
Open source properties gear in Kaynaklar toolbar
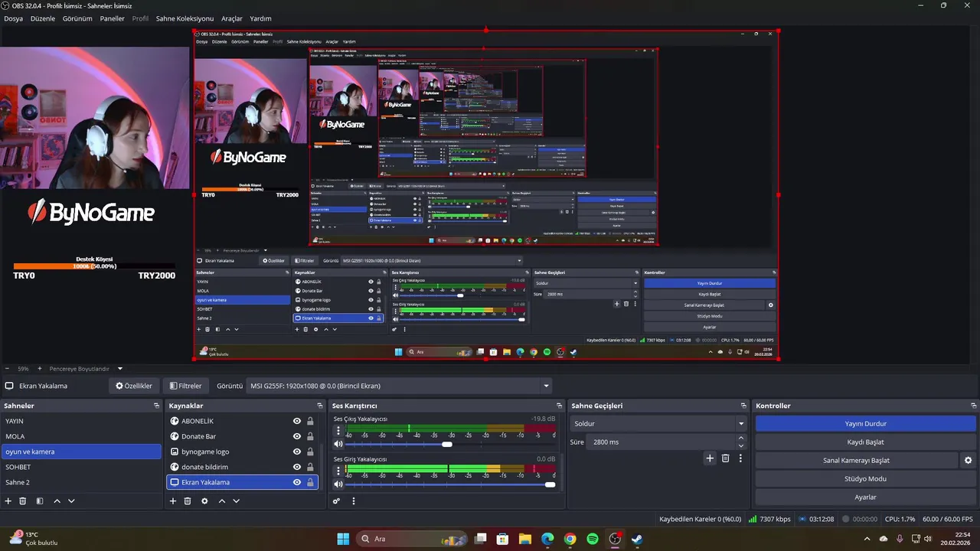coord(204,501)
